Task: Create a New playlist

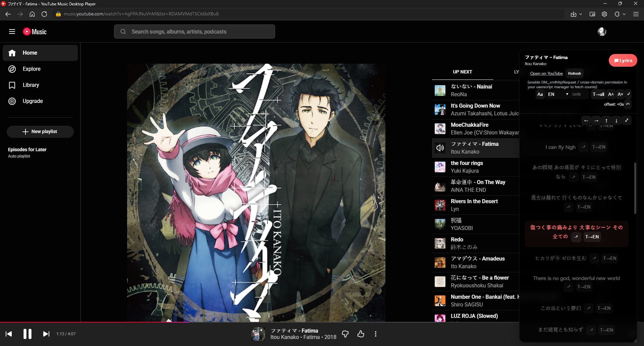Action: [x=40, y=132]
